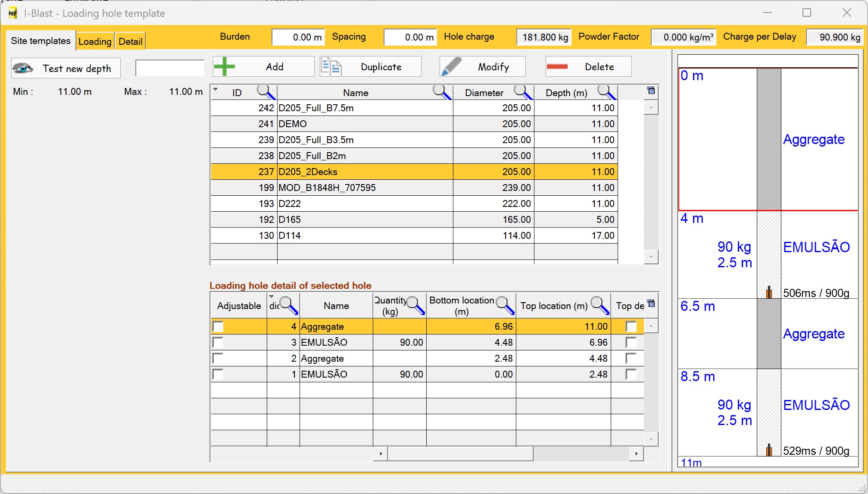This screenshot has height=494, width=868.
Task: Tick the Adjustable checkbox for Aggregate row 4
Action: (218, 327)
